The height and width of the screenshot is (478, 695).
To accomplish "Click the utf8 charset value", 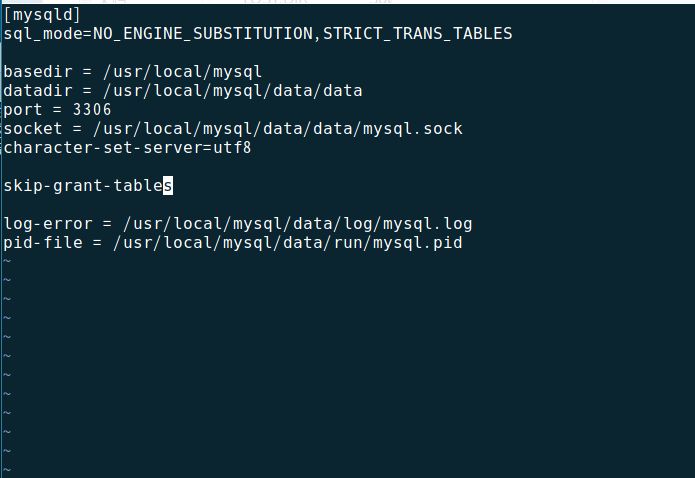I will click(x=232, y=148).
